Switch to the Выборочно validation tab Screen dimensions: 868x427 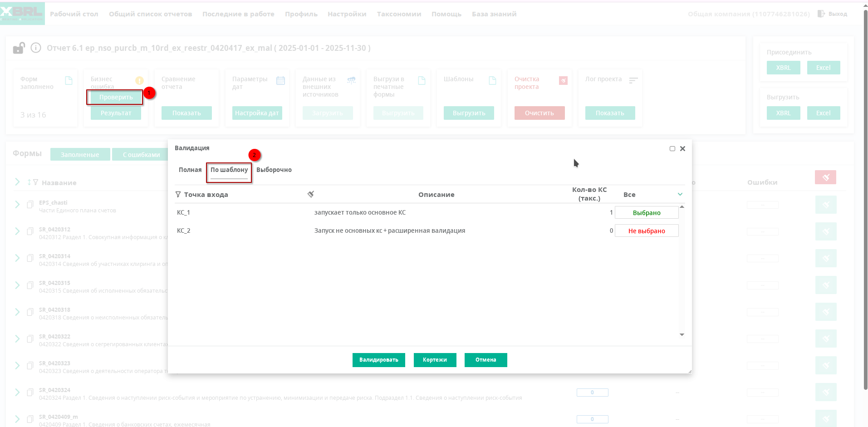pos(274,170)
